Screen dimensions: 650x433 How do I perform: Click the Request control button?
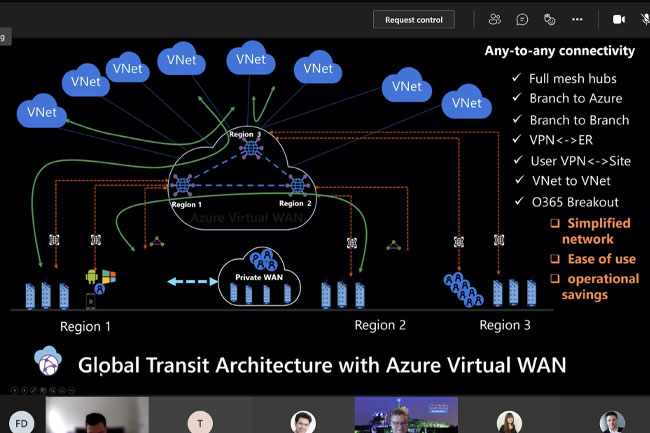(x=414, y=19)
